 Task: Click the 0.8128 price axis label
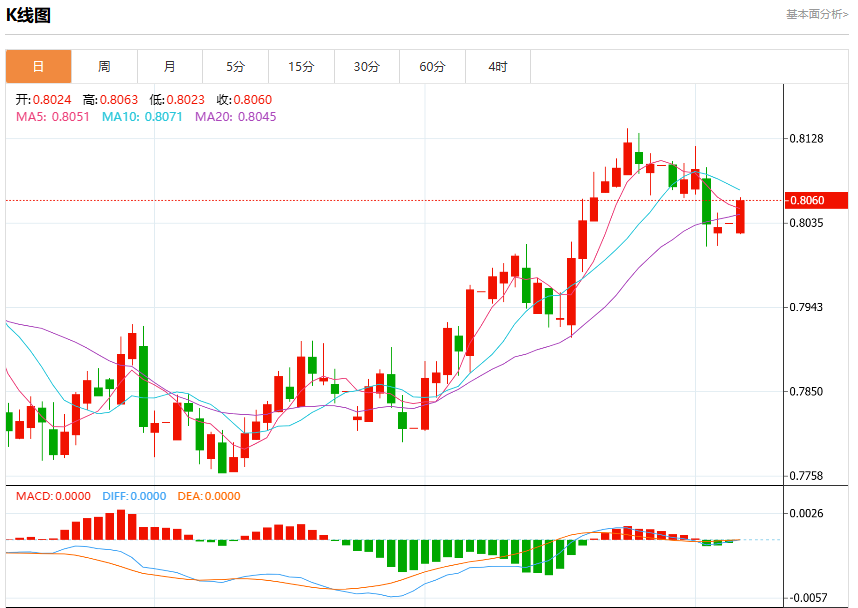click(806, 138)
